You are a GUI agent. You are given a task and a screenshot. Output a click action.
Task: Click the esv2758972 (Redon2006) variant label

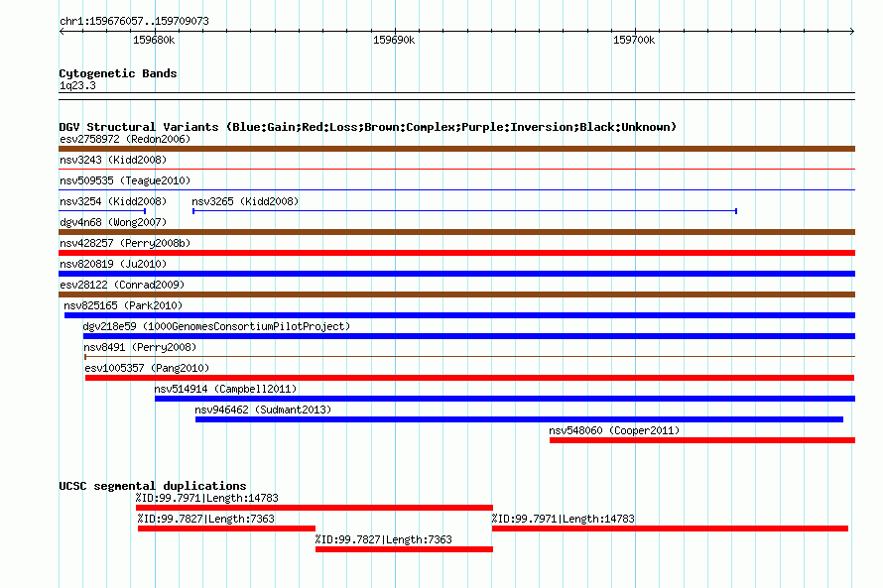(125, 139)
